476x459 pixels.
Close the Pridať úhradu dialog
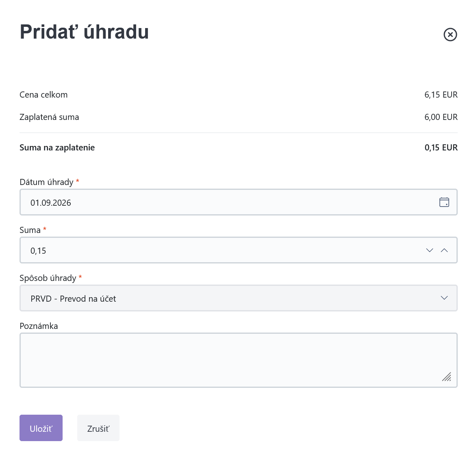450,34
